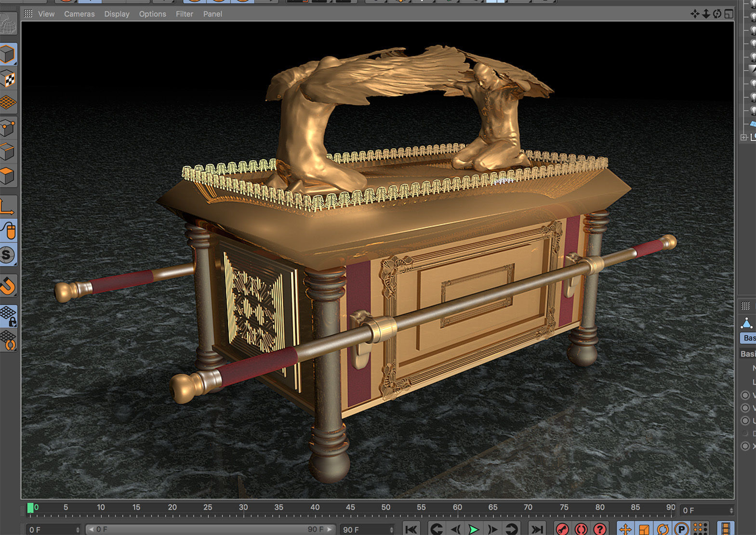The image size is (756, 535).
Task: Switch to Texture mode checkered cube
Action: 8,78
